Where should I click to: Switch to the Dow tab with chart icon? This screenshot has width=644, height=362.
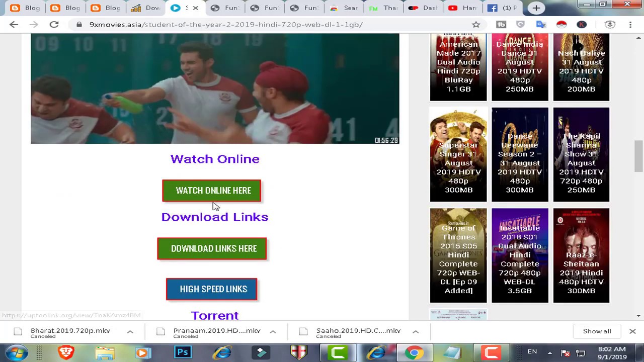click(145, 8)
